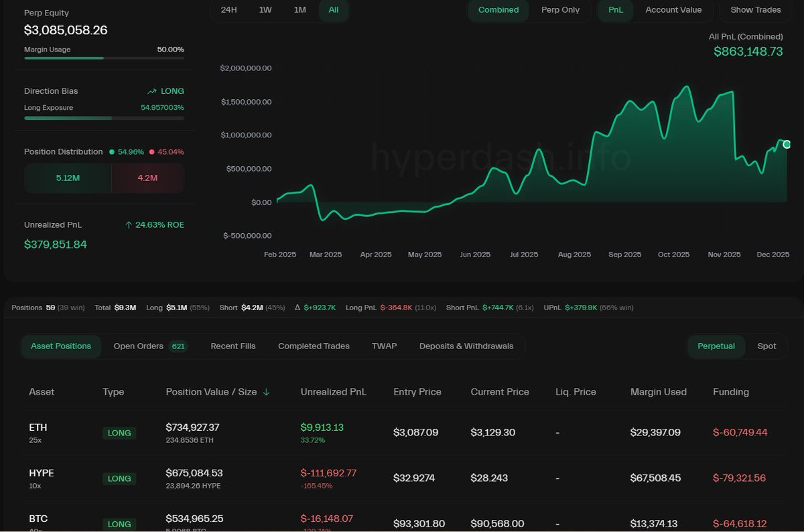Click BTC unrealized PnL $-16,148.07
Screen dimensions: 804x532
click(327, 519)
